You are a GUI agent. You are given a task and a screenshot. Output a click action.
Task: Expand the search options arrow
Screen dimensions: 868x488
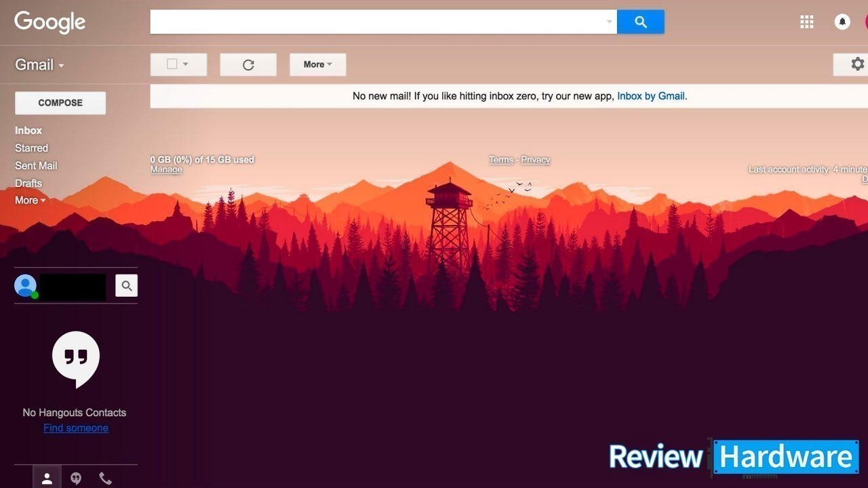[609, 22]
